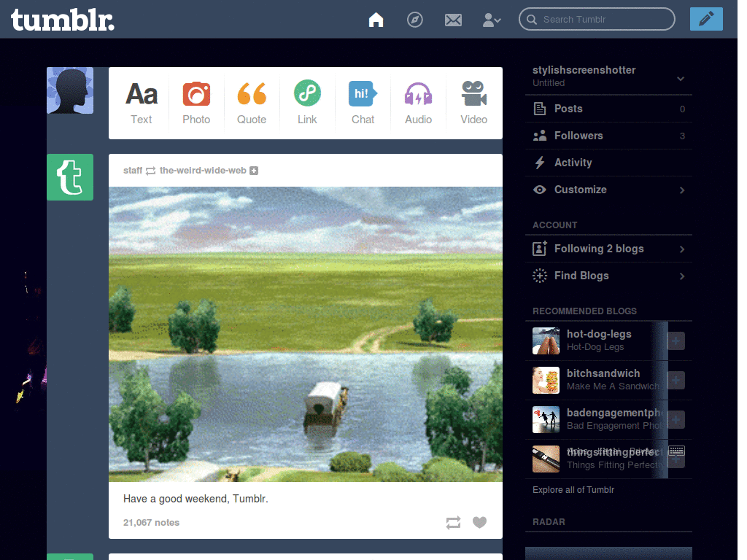747x560 pixels.
Task: Click the tumblr logo
Action: [x=63, y=20]
